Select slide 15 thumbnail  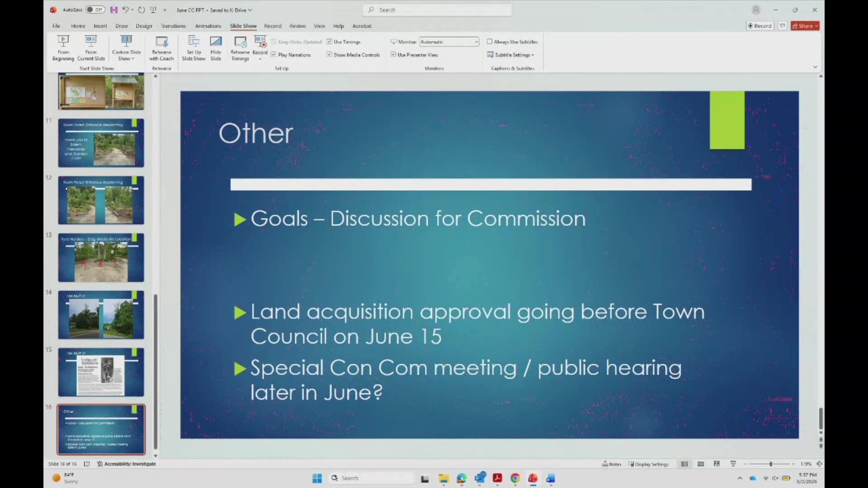tap(101, 372)
